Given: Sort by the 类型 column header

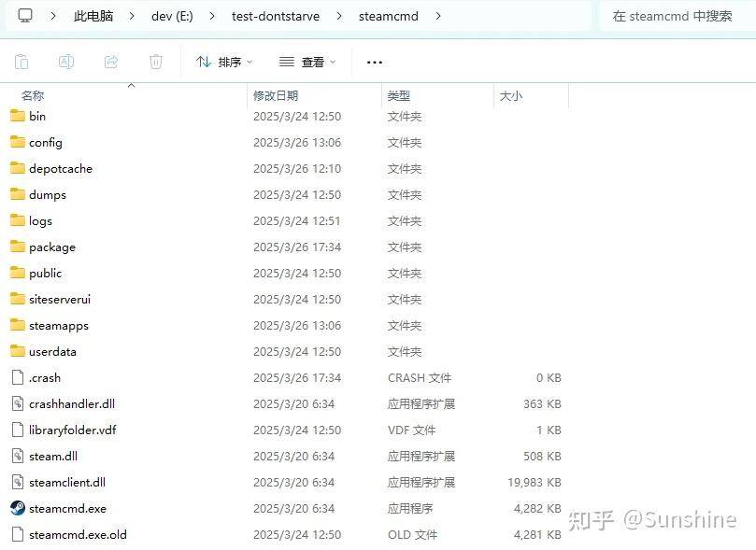Looking at the screenshot, I should (399, 95).
